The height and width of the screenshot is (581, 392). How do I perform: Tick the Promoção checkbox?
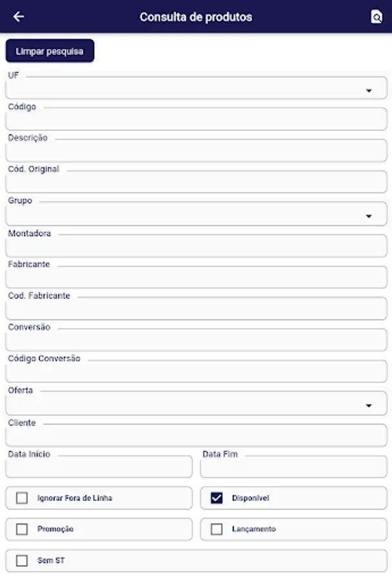point(23,529)
